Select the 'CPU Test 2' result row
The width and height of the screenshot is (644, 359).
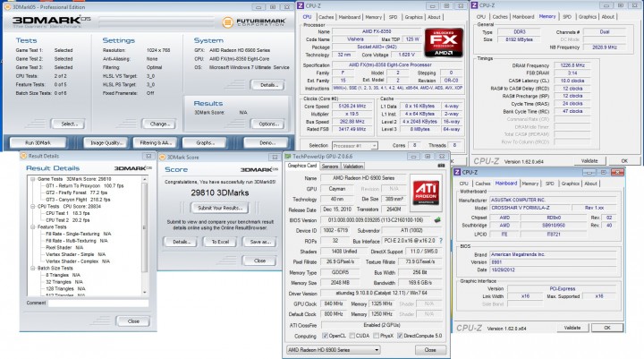pos(68,220)
